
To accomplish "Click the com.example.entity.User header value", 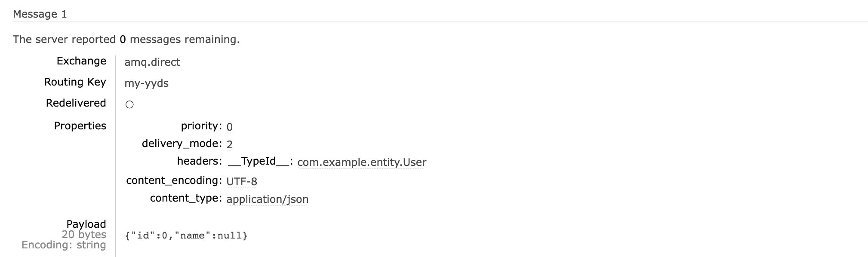I will 362,162.
